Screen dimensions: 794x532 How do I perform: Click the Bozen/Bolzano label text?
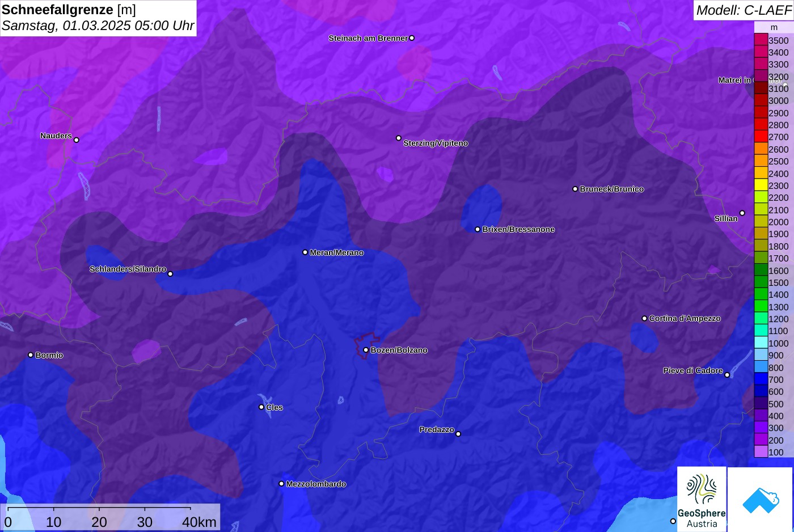tap(399, 350)
